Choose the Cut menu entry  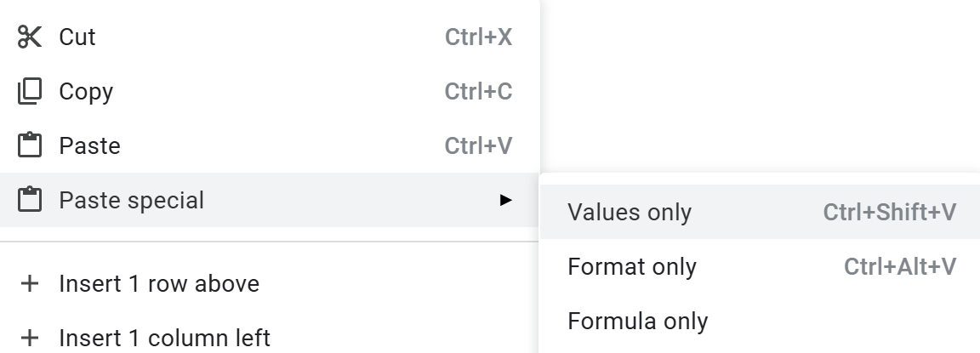[77, 37]
